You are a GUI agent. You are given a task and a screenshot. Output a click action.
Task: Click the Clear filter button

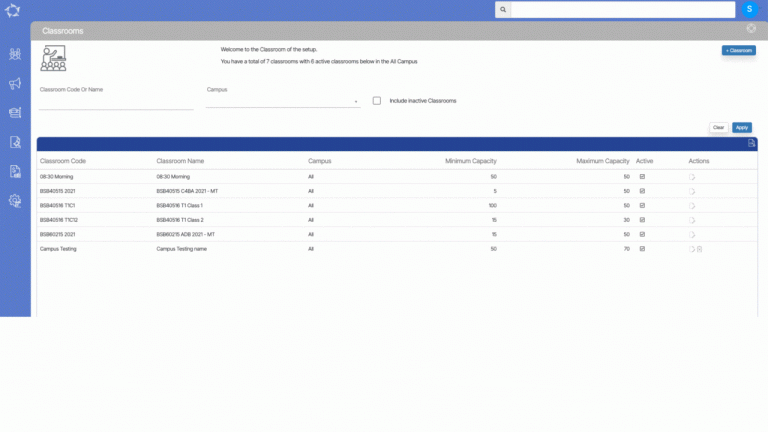[718, 128]
